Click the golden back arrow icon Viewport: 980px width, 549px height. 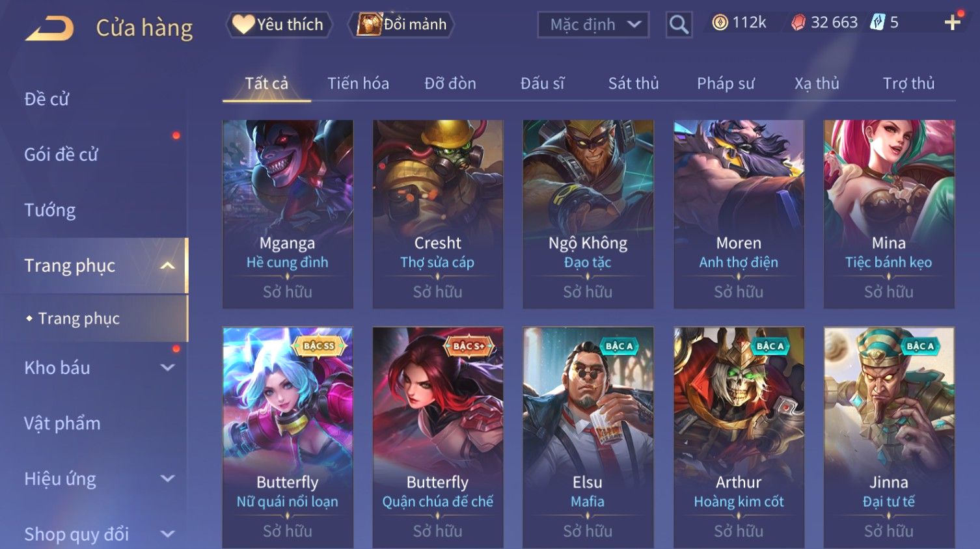(49, 29)
